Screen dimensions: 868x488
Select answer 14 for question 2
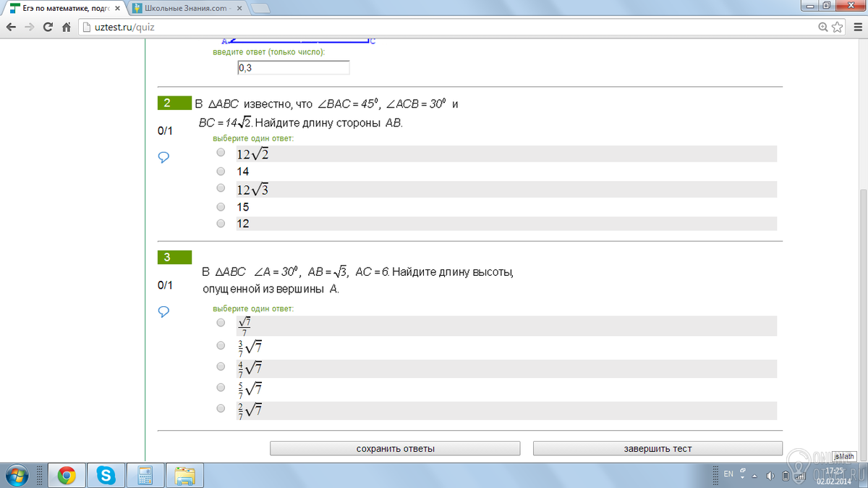[x=221, y=171]
